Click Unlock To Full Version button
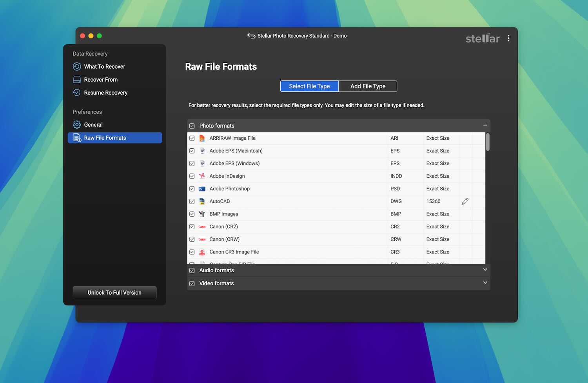The image size is (588, 383). [114, 293]
